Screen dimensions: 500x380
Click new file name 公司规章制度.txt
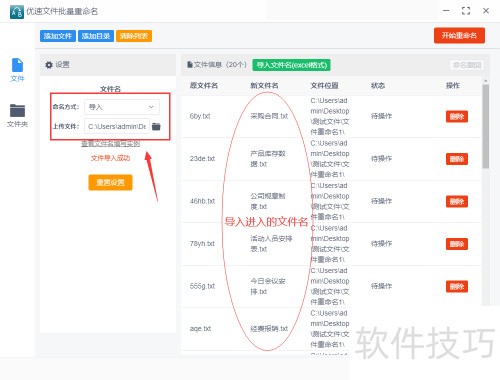[x=268, y=201]
